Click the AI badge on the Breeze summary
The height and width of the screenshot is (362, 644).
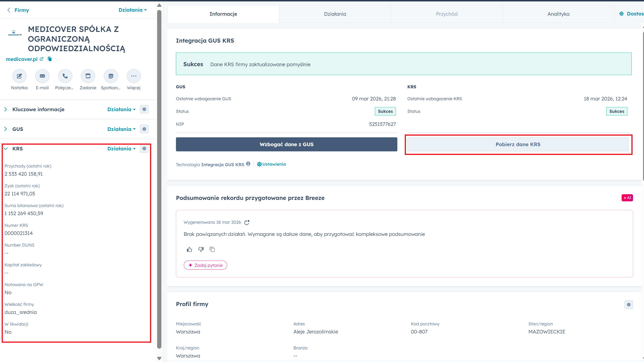(x=627, y=198)
